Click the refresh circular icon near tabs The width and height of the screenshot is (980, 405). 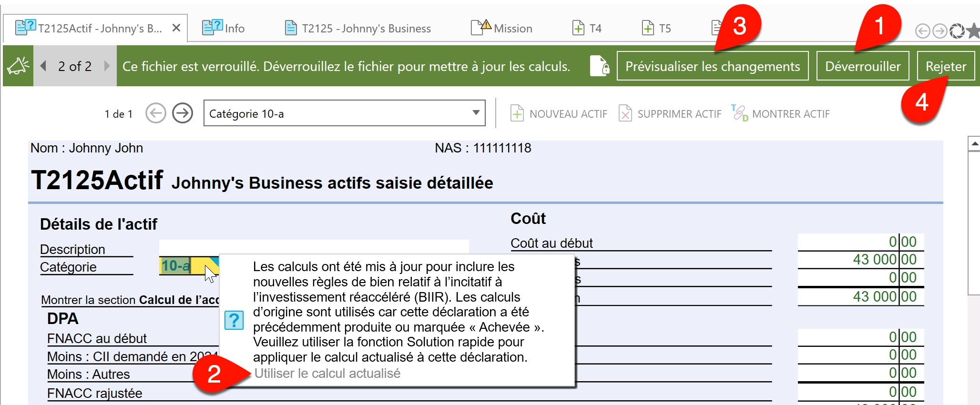click(957, 31)
